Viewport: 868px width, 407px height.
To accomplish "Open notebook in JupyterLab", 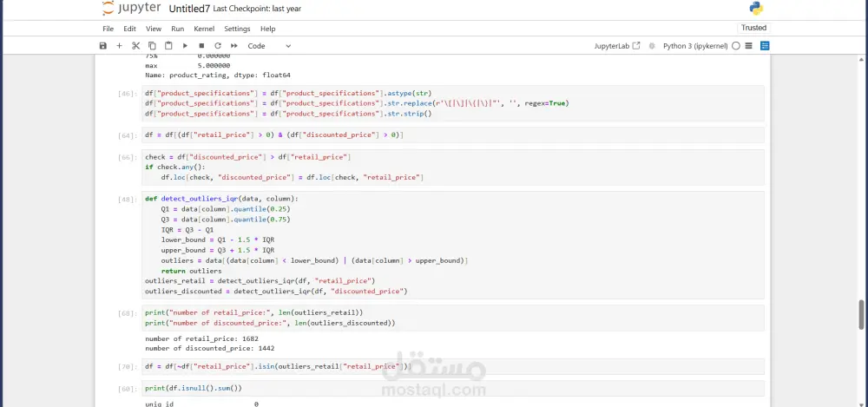I will click(616, 46).
